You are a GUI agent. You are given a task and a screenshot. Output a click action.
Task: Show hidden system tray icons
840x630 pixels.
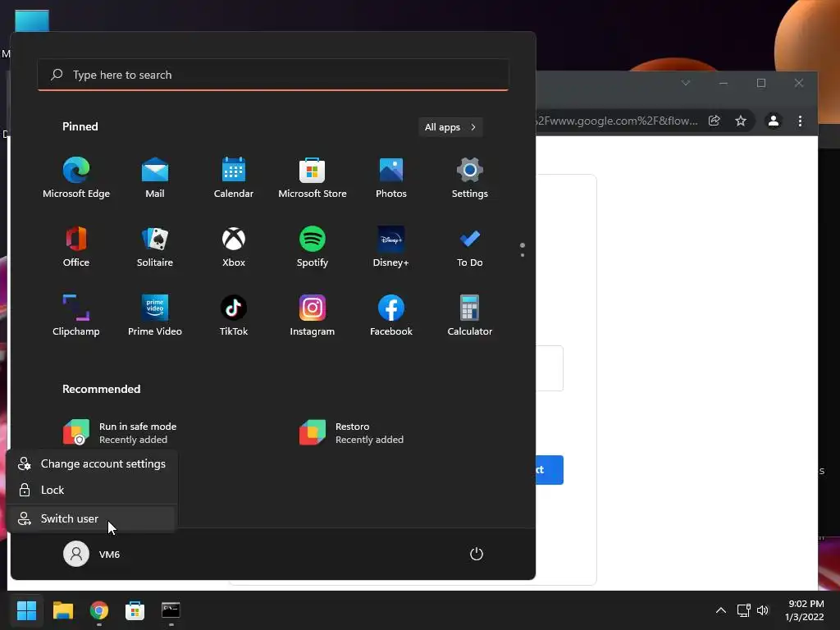click(721, 610)
